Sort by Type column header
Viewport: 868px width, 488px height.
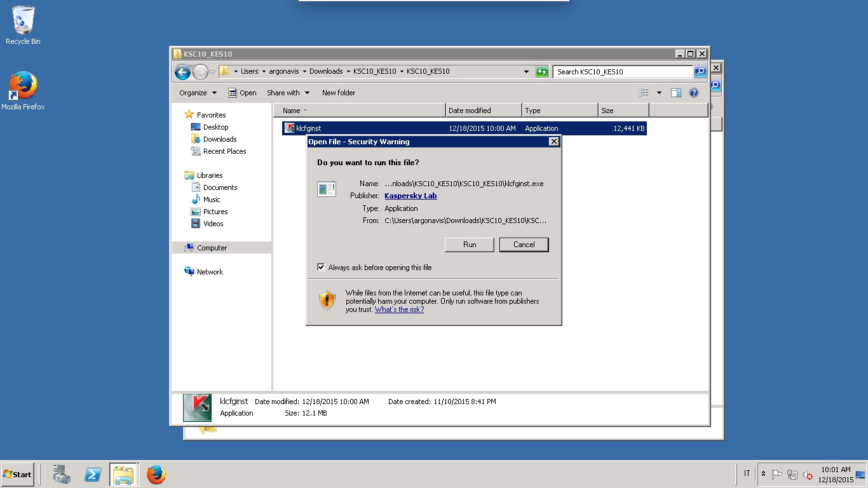click(x=560, y=111)
